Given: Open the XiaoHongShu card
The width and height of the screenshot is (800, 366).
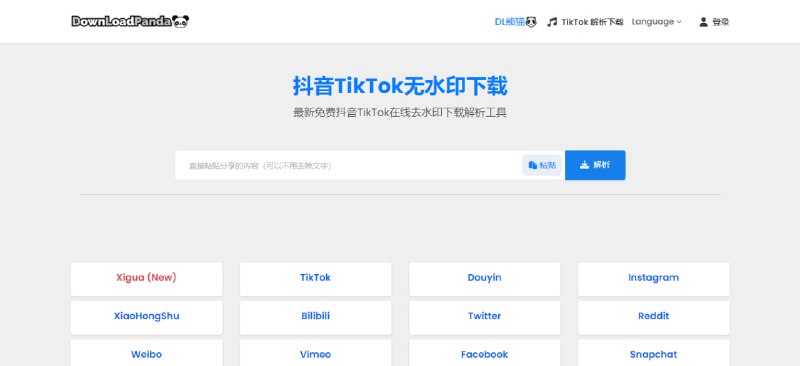Looking at the screenshot, I should pos(146,317).
